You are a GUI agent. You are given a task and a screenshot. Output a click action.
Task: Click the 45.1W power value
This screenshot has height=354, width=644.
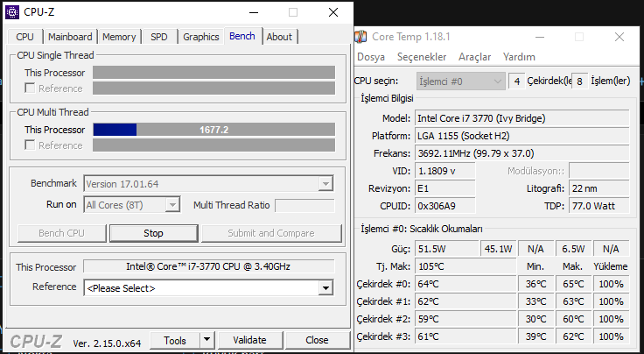tap(498, 249)
